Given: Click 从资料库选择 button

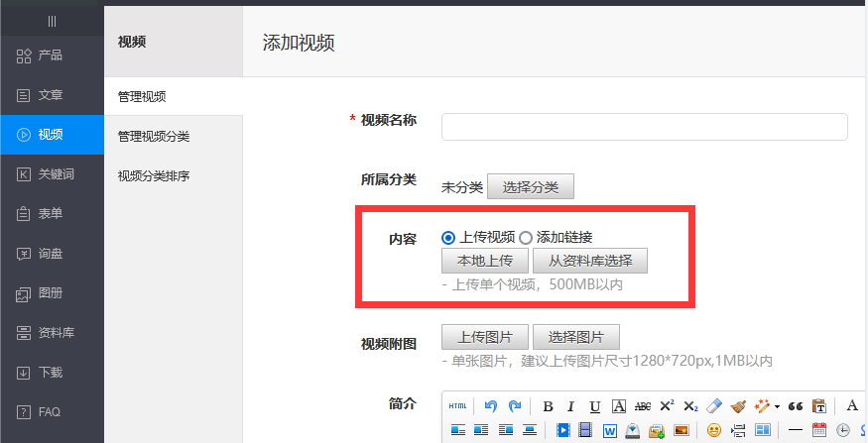Looking at the screenshot, I should [589, 262].
